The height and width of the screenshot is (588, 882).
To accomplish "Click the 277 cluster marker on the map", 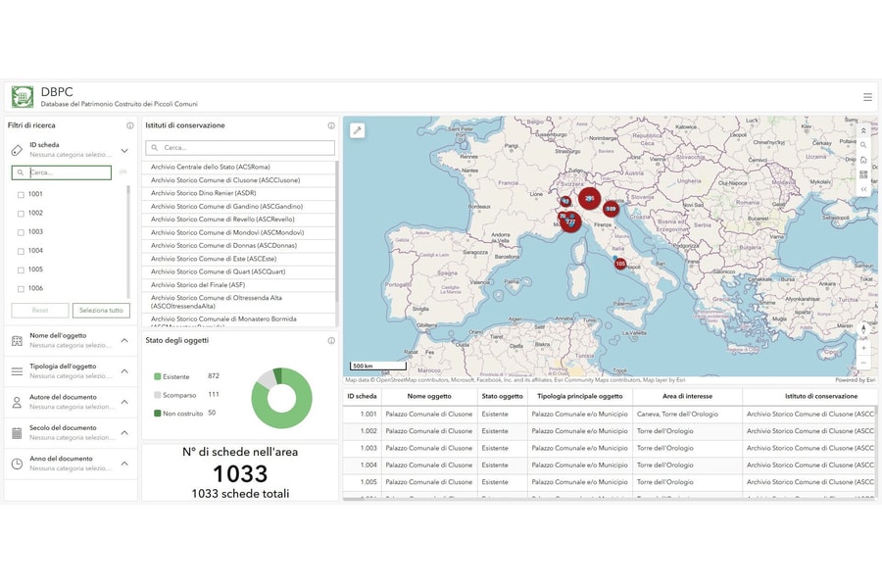I will 570,221.
